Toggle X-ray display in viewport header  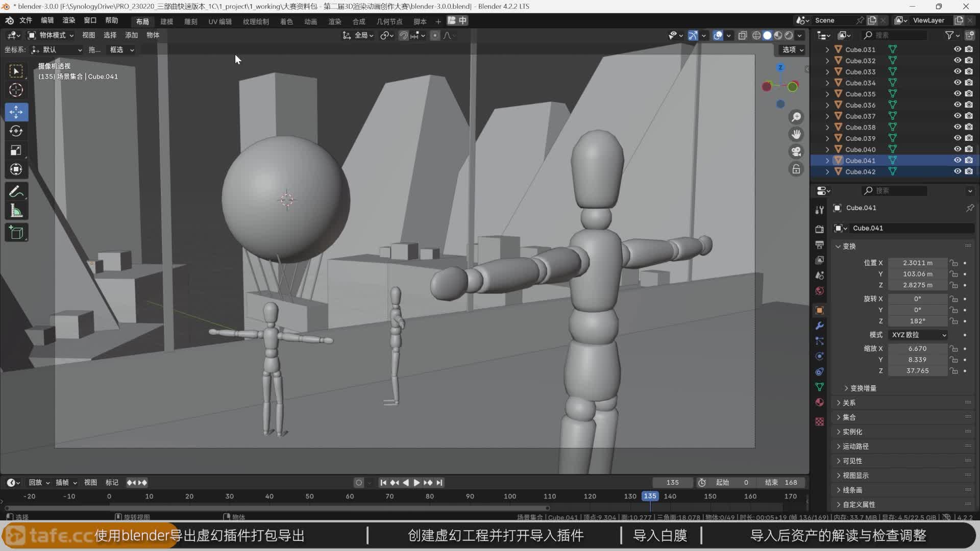[743, 35]
